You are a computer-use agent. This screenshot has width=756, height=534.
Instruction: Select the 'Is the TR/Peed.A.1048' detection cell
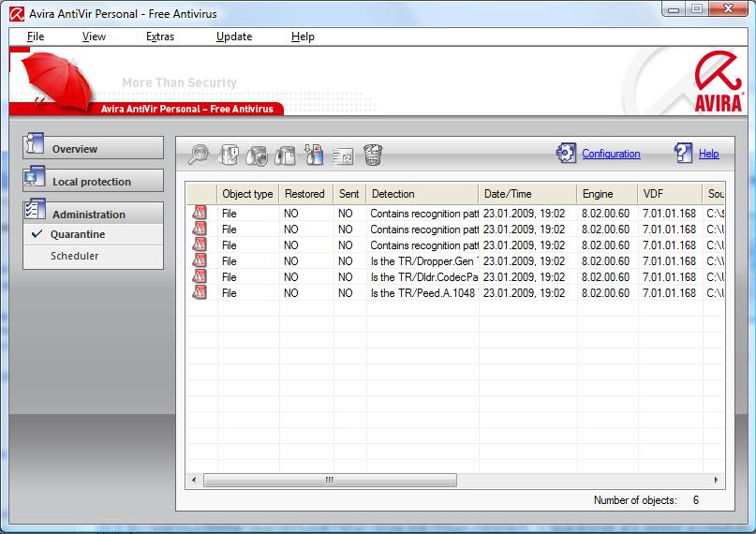point(422,292)
